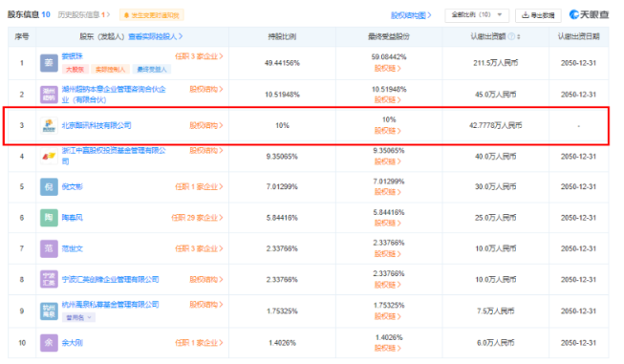Open 范世文 shareholder link
This screenshot has width=624, height=364.
tap(72, 248)
